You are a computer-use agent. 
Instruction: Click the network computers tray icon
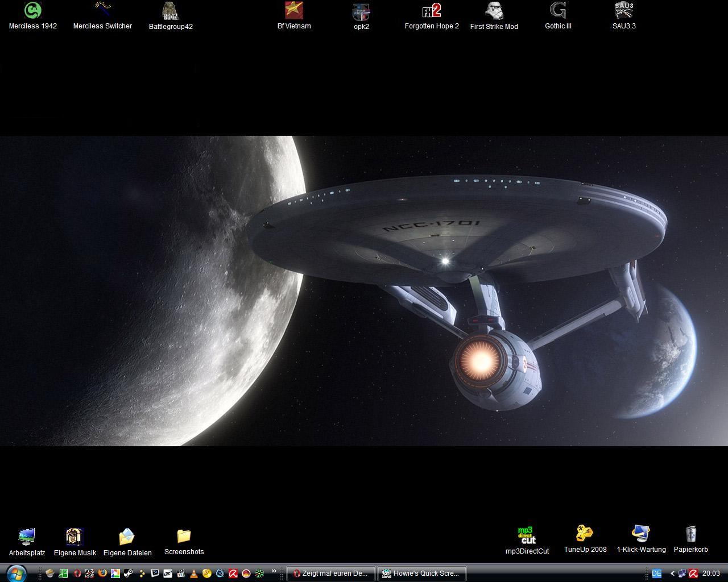682,573
